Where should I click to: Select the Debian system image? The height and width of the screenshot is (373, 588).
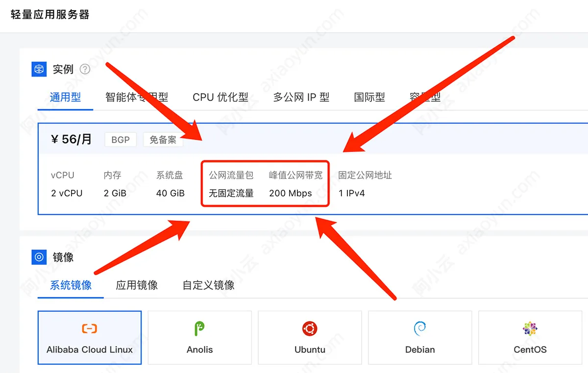click(420, 337)
